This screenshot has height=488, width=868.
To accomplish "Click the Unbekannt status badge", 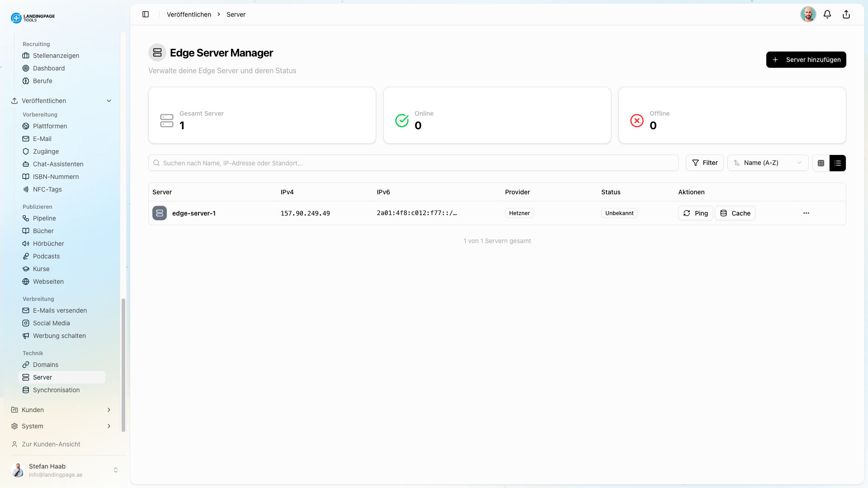I will tap(619, 213).
